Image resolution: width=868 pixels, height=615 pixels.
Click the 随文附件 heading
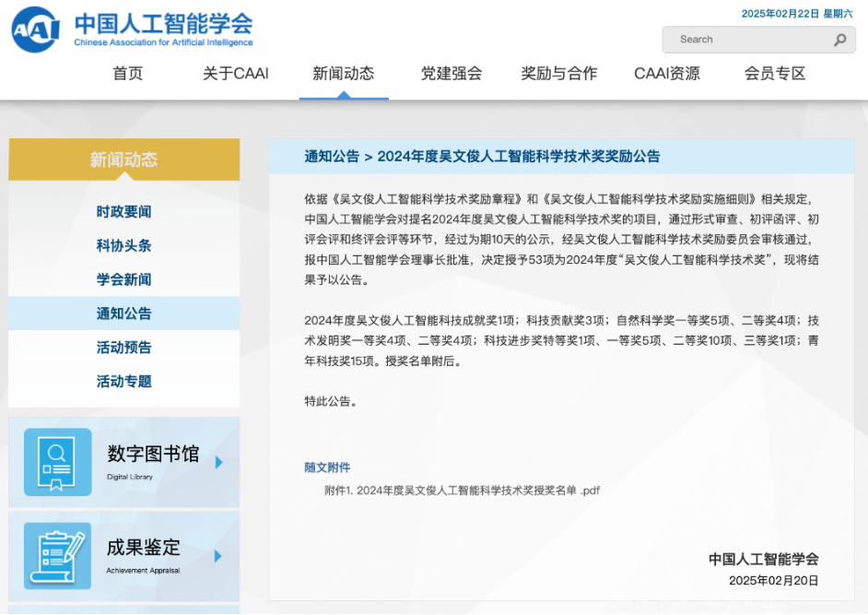(327, 467)
